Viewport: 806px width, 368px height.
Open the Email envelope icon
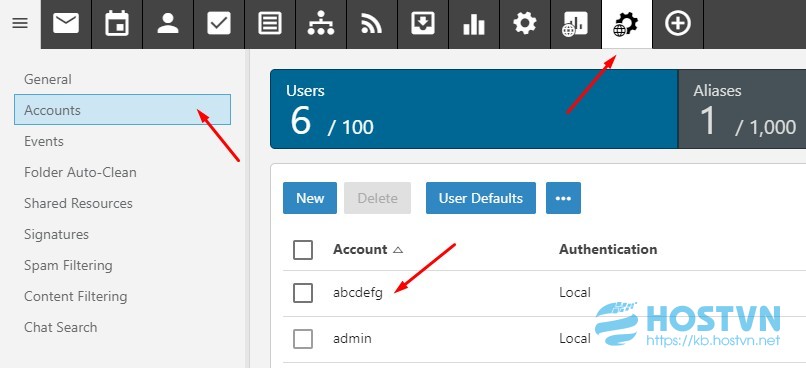coord(66,24)
